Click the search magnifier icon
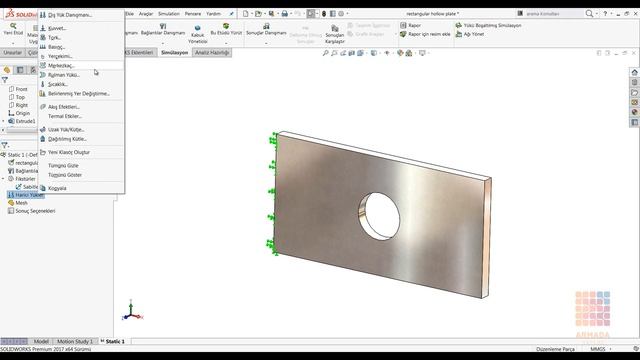 (x=589, y=13)
